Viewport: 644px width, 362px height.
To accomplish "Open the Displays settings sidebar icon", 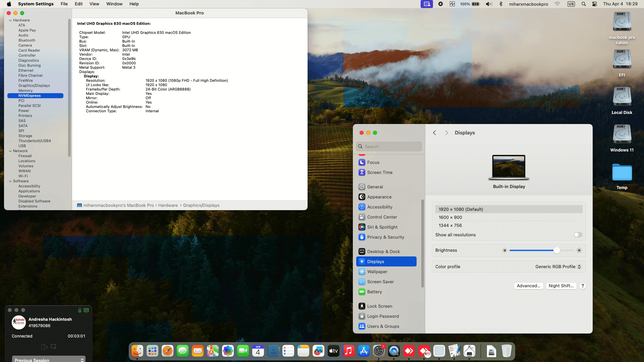I will point(362,261).
